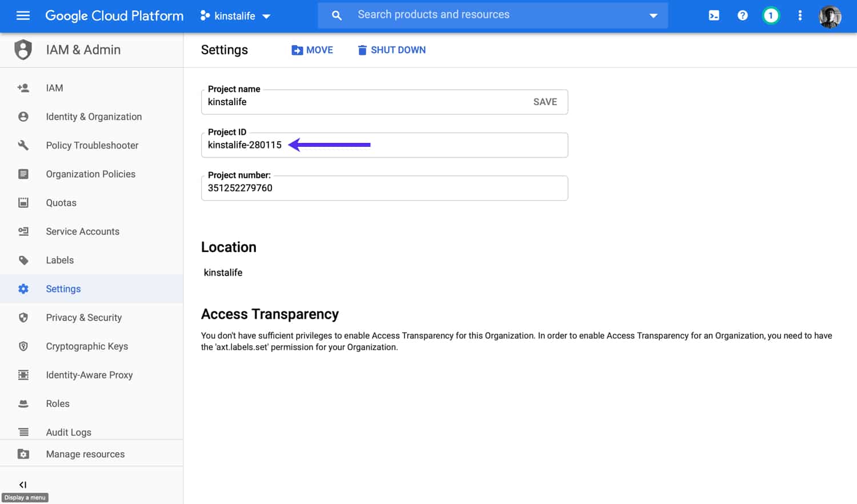
Task: Navigate to Audit Logs
Action: click(x=68, y=432)
